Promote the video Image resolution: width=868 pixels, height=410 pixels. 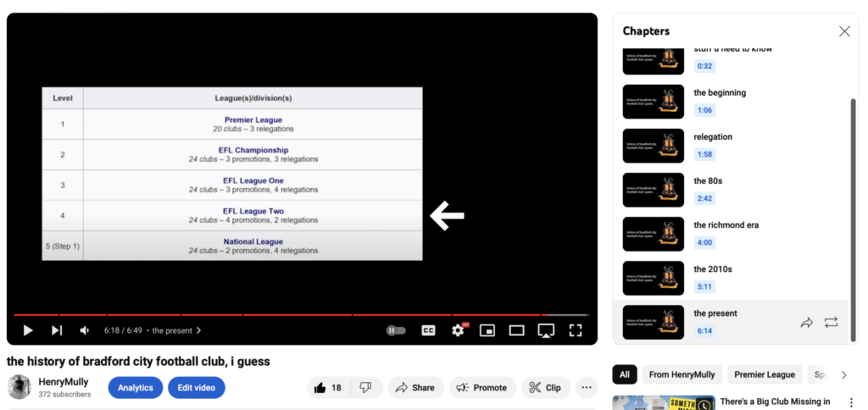point(482,388)
